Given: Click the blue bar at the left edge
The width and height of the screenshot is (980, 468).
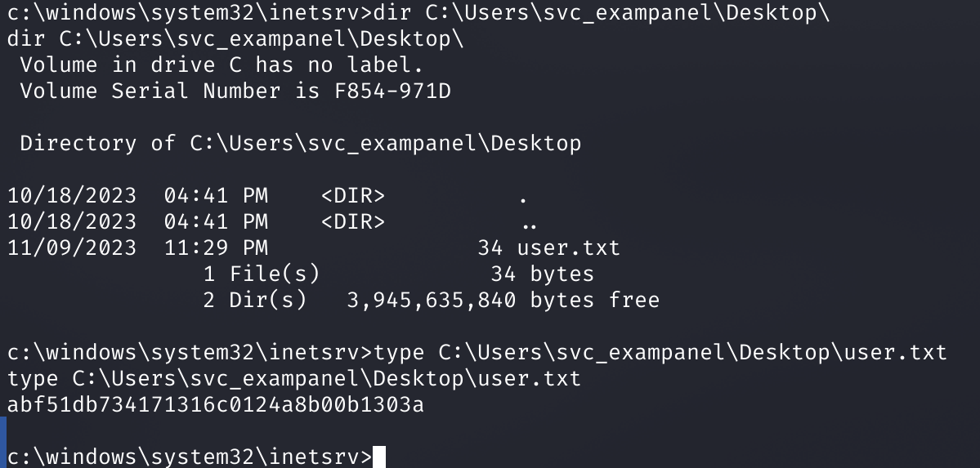Looking at the screenshot, I should click(3, 443).
